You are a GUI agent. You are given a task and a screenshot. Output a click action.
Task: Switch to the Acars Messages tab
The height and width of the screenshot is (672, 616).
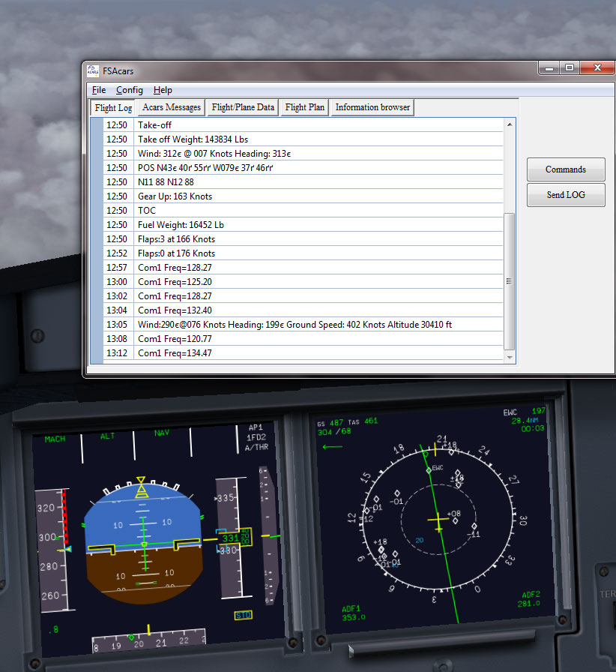pyautogui.click(x=172, y=107)
